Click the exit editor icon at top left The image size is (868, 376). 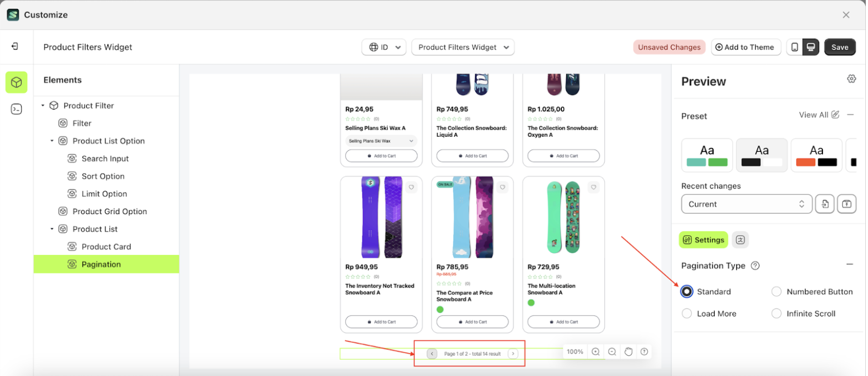pos(16,47)
